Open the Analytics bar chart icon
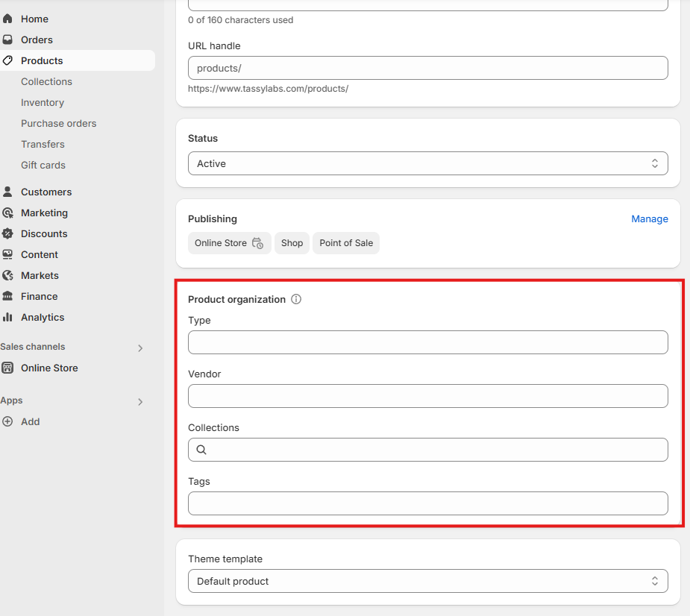Image resolution: width=690 pixels, height=616 pixels. coord(7,317)
